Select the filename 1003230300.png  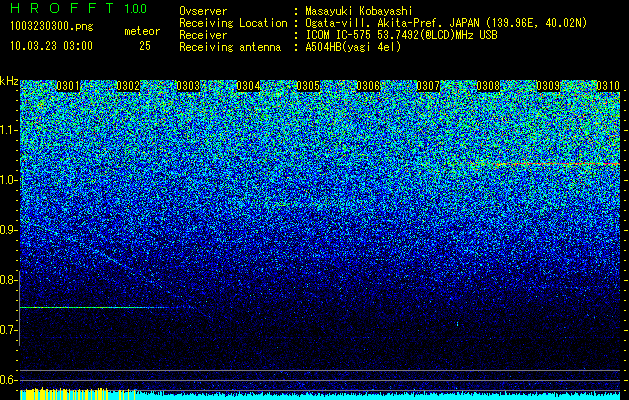tap(52, 26)
